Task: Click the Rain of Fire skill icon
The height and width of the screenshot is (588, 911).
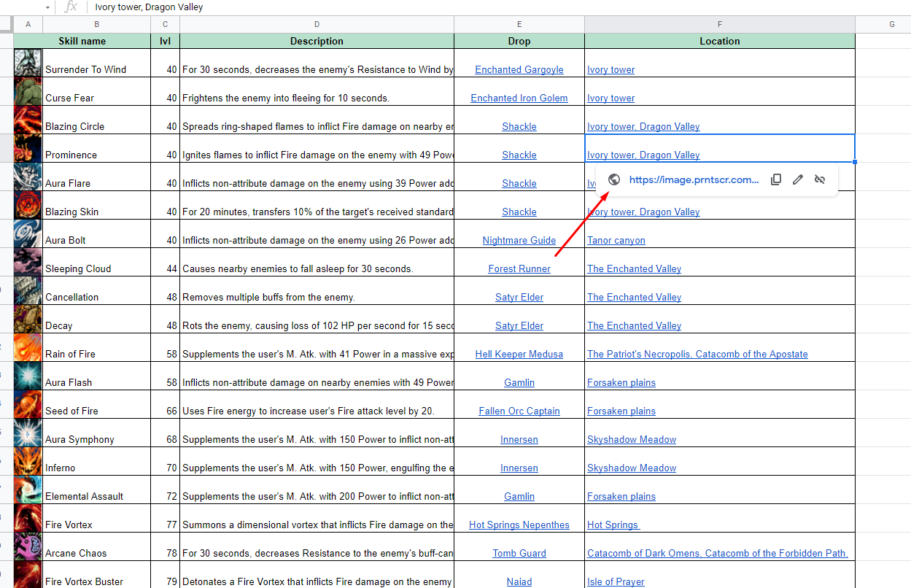Action: click(x=28, y=347)
